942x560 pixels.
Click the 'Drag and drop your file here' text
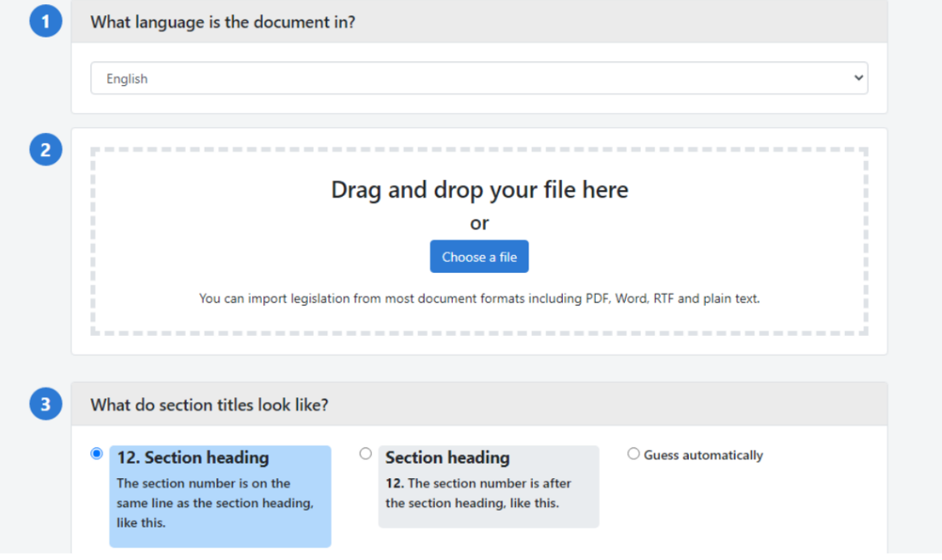pos(479,189)
